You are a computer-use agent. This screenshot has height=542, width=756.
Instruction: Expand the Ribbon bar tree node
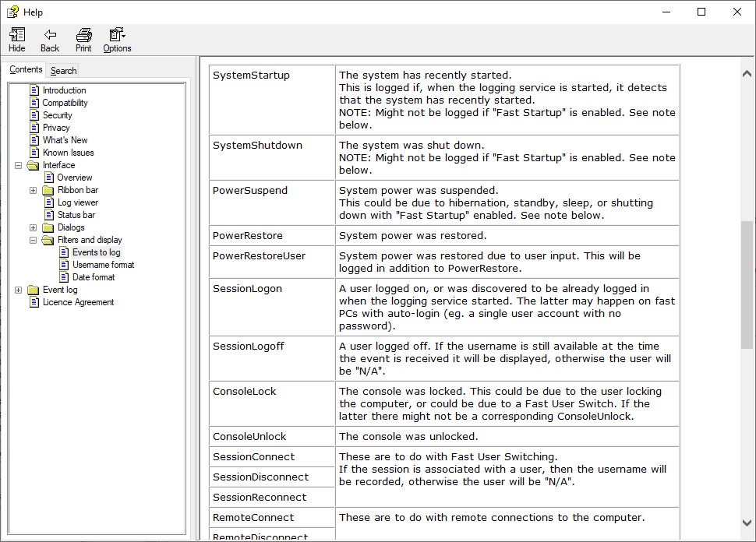[x=33, y=190]
